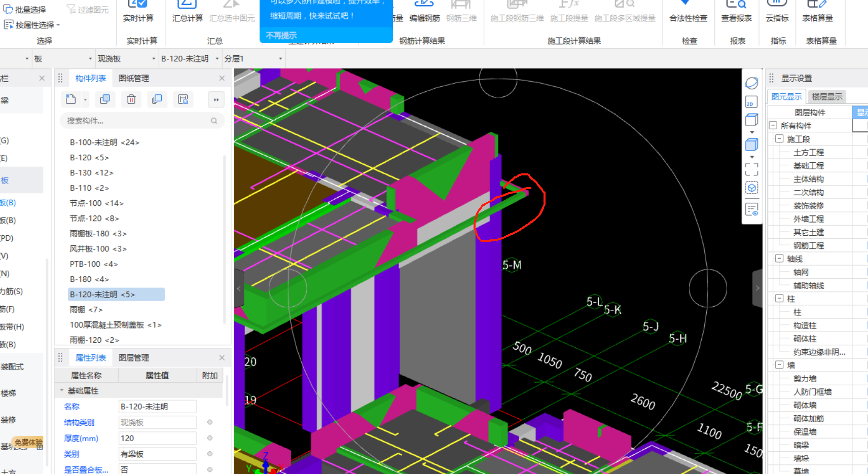Toggle 附加 option for 是否叠合板 row
The height and width of the screenshot is (474, 868).
click(210, 469)
